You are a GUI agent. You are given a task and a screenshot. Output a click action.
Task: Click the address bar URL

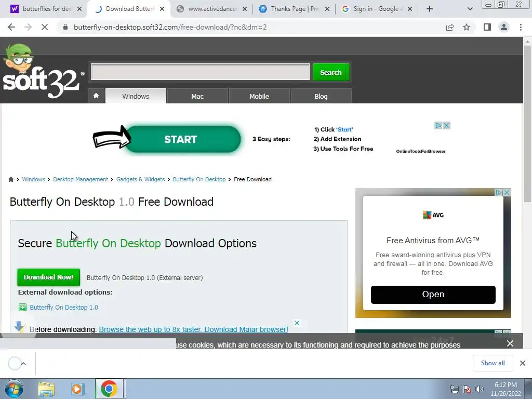point(170,27)
